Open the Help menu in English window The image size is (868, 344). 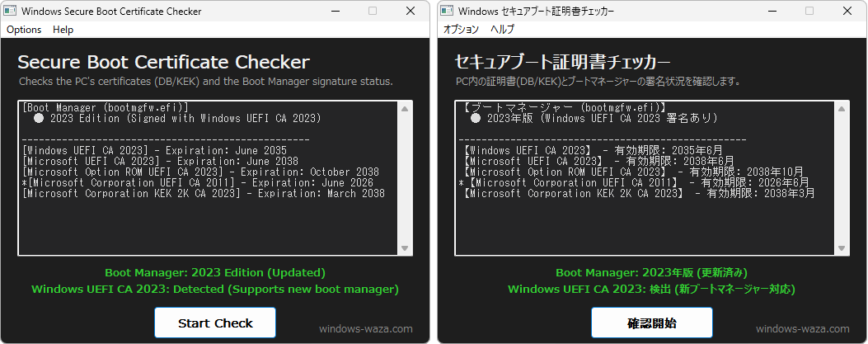tap(63, 30)
